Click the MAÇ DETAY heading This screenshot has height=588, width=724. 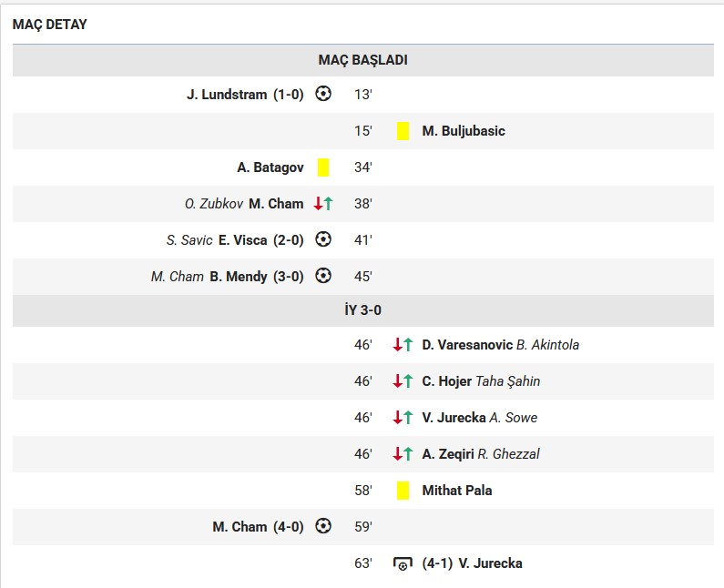[50, 25]
